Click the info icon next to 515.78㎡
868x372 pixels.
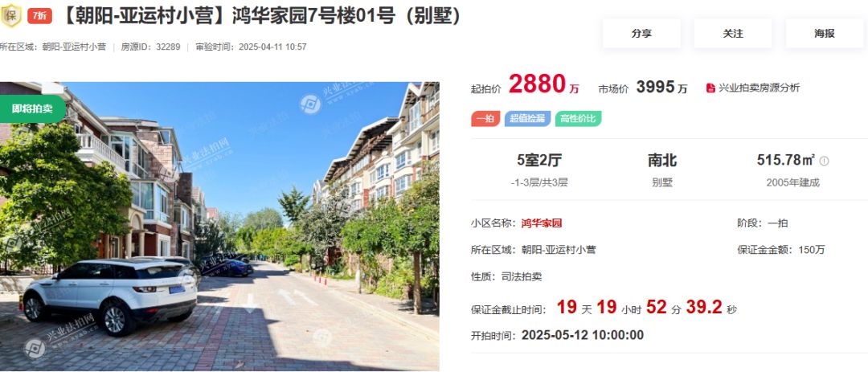(824, 161)
